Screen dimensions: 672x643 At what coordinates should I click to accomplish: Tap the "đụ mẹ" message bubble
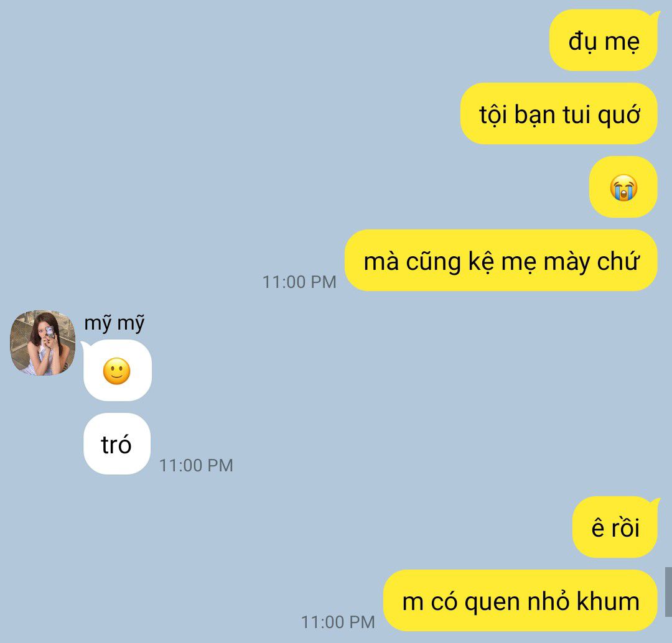tap(604, 40)
